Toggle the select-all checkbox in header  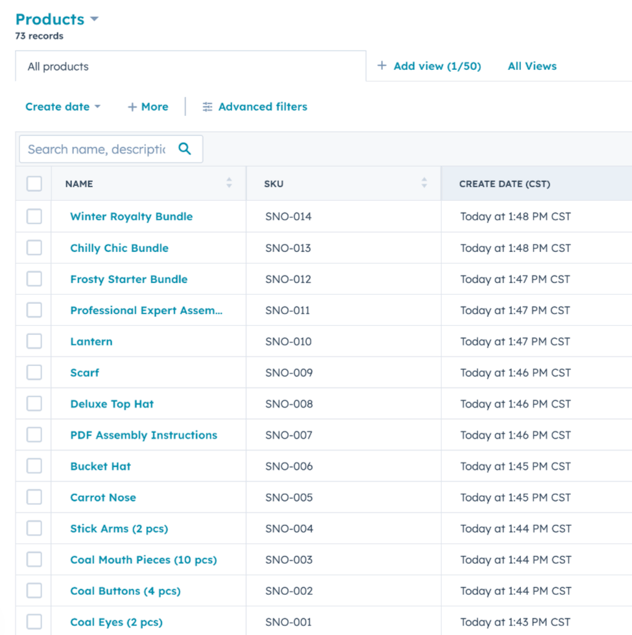34,183
